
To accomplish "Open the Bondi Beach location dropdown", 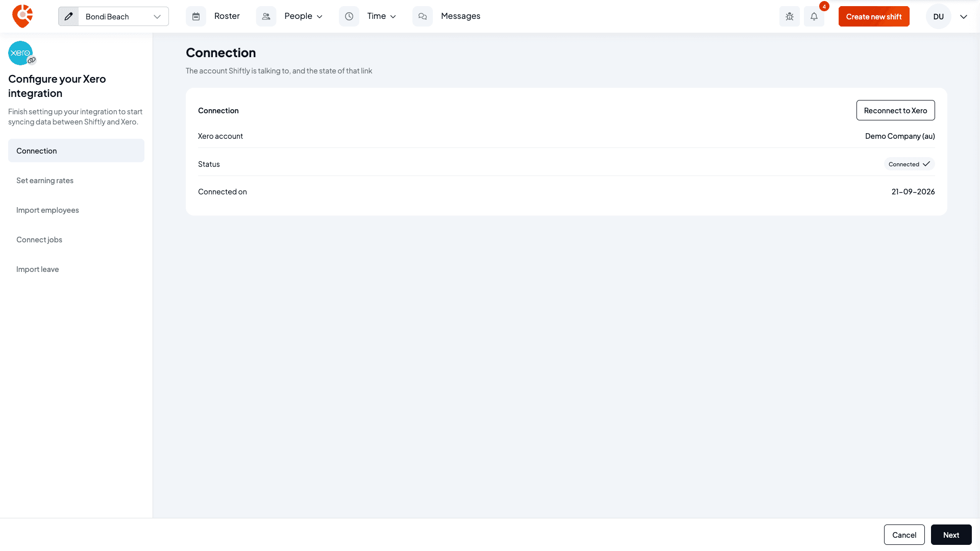I will click(x=123, y=16).
